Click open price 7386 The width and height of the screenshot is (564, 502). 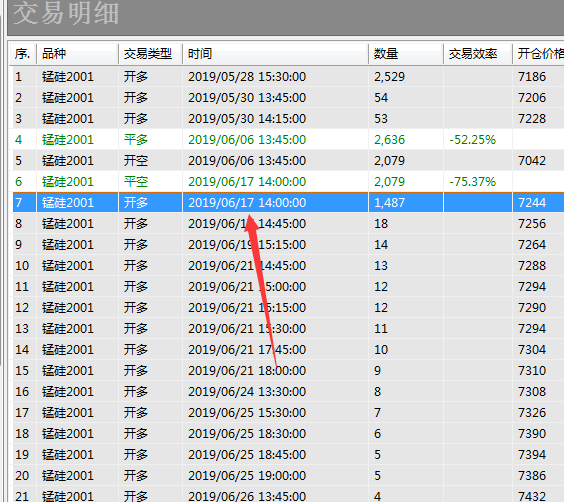[x=532, y=475]
